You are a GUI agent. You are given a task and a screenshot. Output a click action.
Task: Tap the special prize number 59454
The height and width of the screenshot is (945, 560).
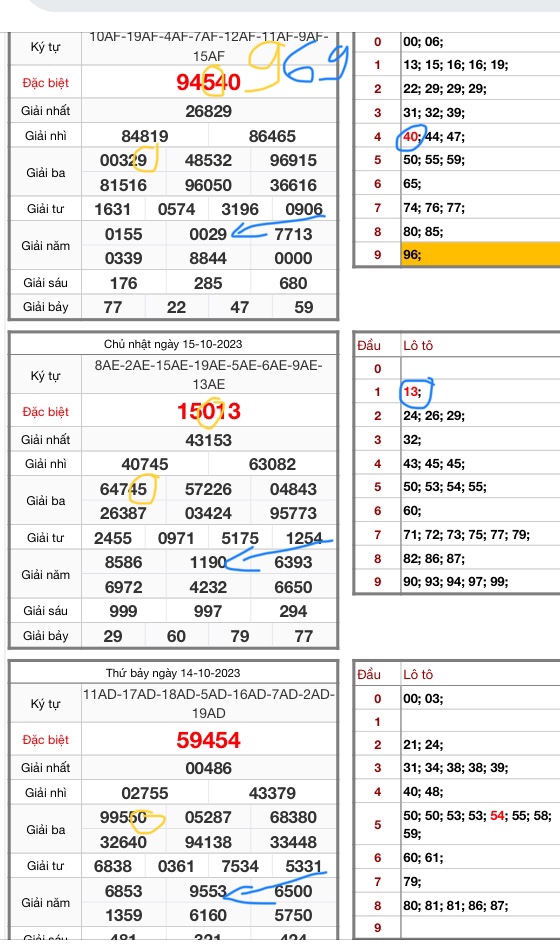(209, 740)
